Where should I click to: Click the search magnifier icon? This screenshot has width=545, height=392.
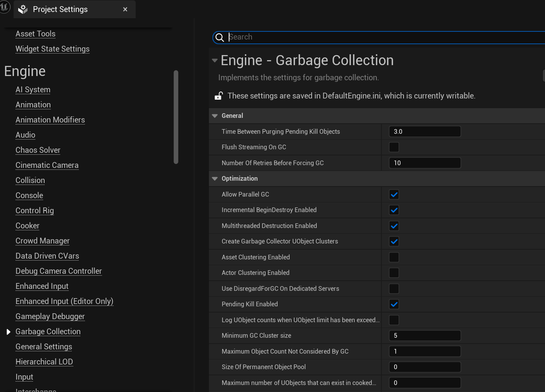tap(220, 37)
